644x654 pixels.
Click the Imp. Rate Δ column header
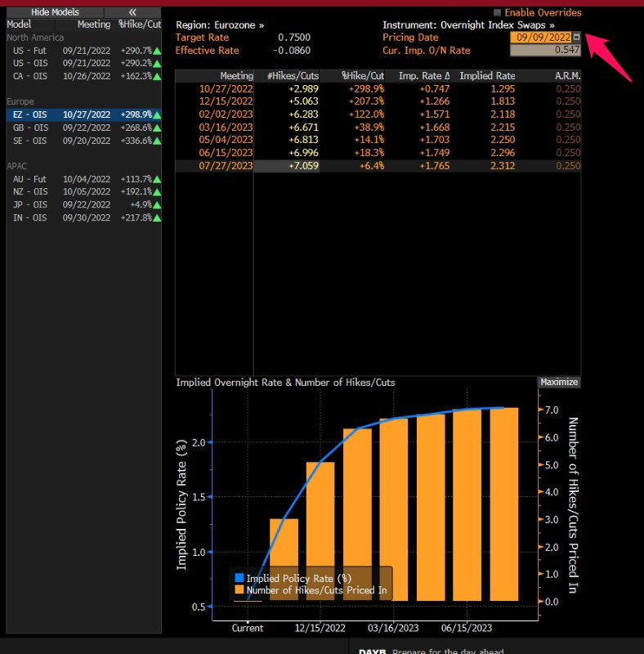pyautogui.click(x=424, y=76)
